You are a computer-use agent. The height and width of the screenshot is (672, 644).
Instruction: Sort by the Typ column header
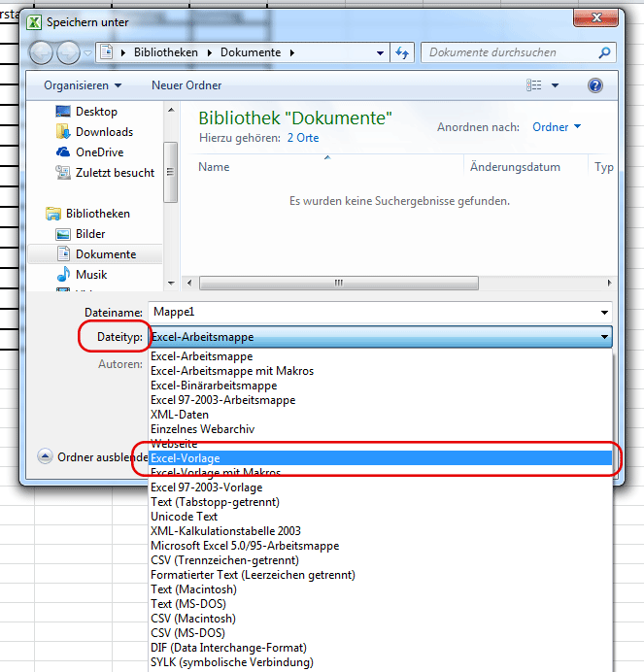pos(604,167)
